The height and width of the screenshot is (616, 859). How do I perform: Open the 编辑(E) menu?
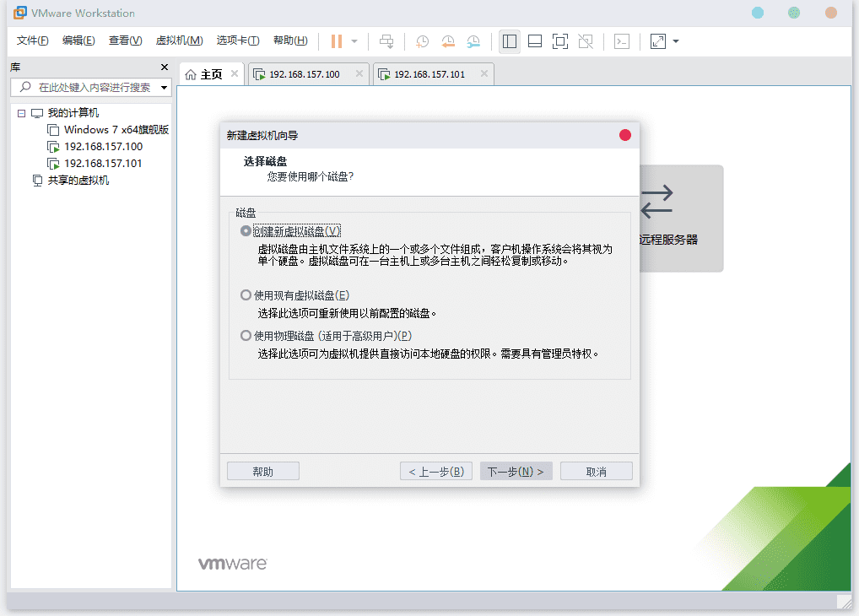click(78, 41)
